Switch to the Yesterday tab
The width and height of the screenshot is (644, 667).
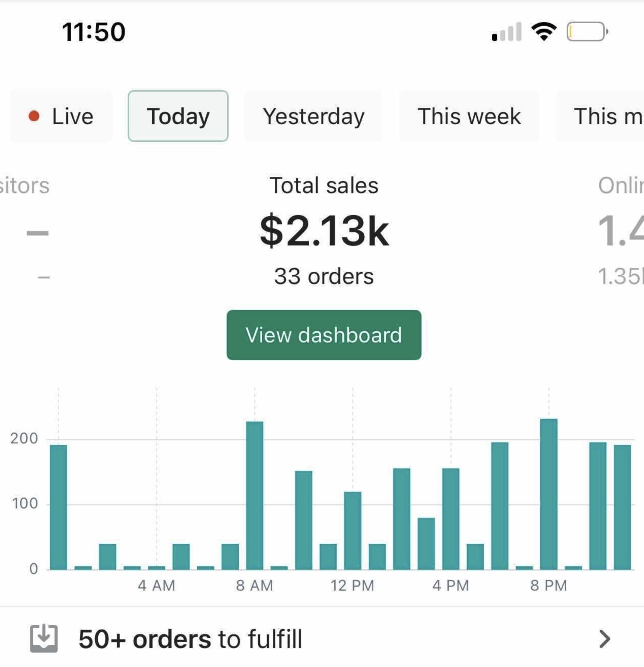[313, 116]
